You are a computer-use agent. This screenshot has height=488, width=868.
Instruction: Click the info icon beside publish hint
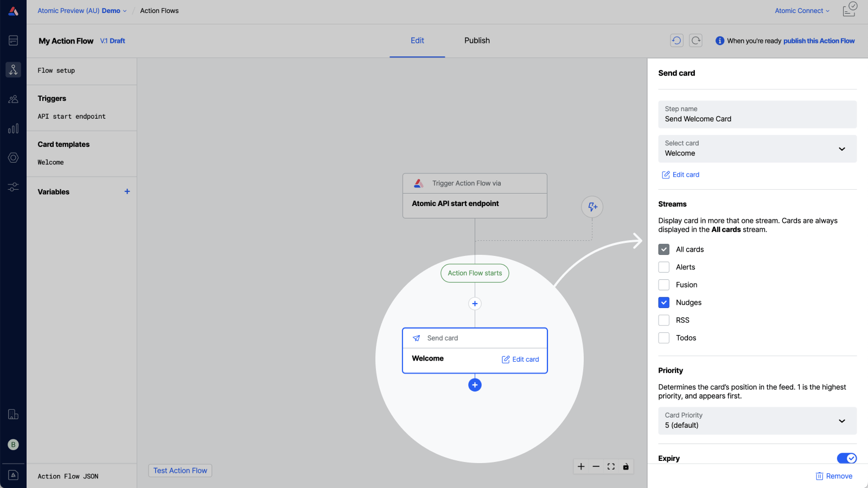720,41
